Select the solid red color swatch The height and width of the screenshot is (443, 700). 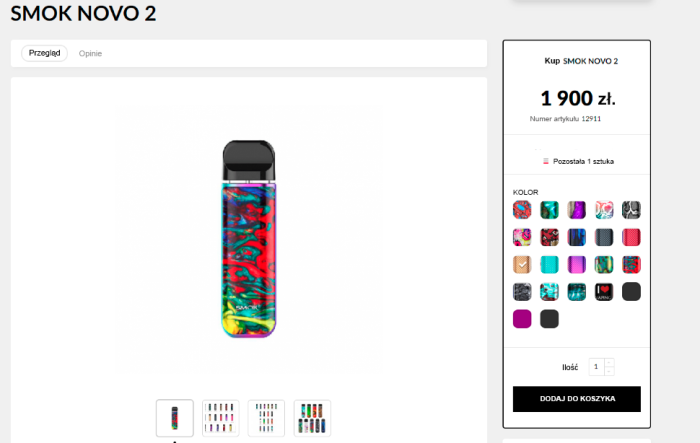click(x=631, y=237)
